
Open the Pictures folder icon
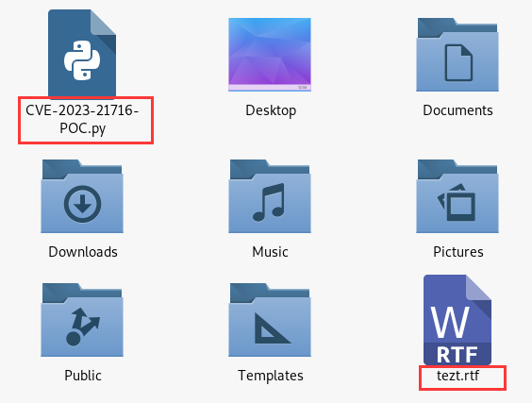(457, 196)
